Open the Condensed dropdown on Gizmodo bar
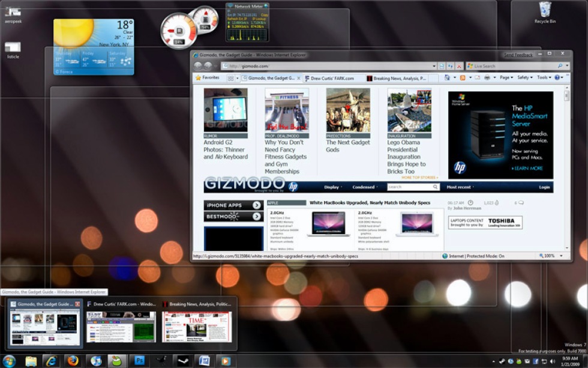The height and width of the screenshot is (368, 588). click(x=365, y=187)
